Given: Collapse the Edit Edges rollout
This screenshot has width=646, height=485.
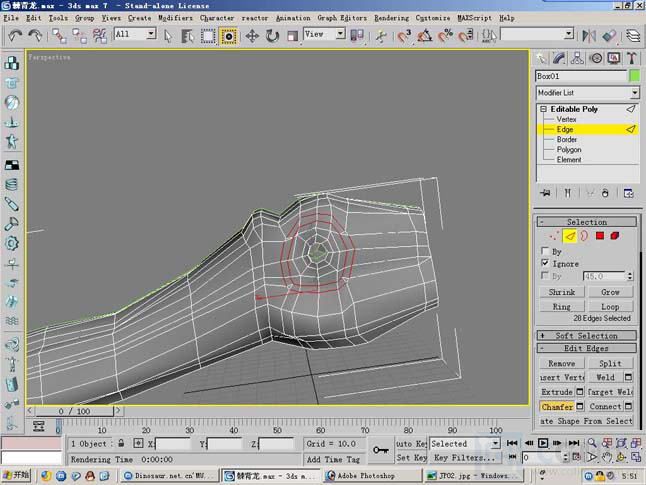Looking at the screenshot, I should [x=586, y=348].
